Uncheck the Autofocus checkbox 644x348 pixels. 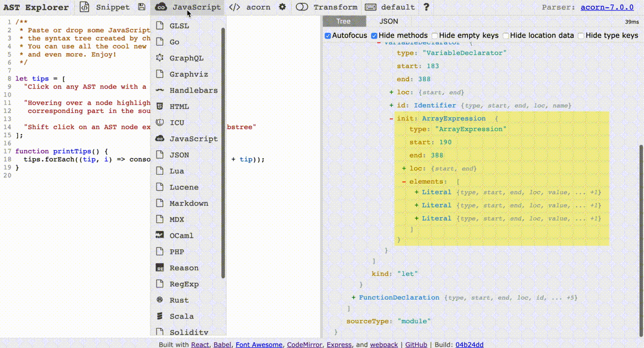328,36
